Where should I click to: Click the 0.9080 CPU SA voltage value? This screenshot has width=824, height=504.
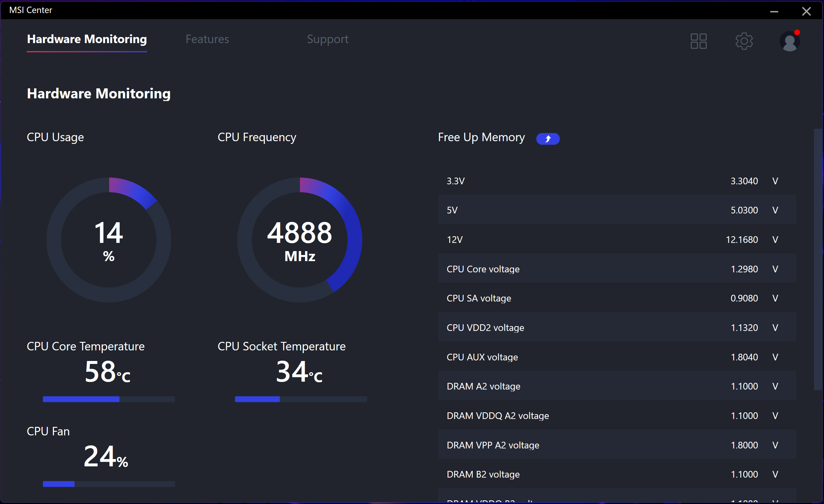[744, 298]
